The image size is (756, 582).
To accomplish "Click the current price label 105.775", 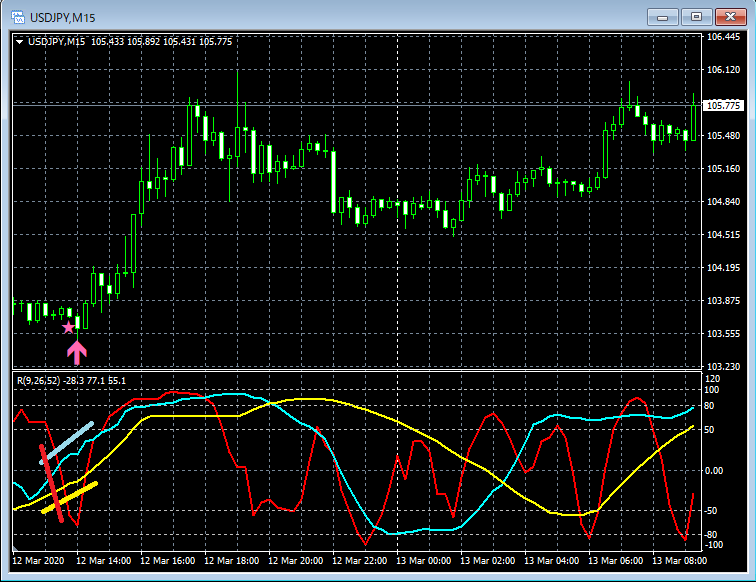I will tap(722, 105).
